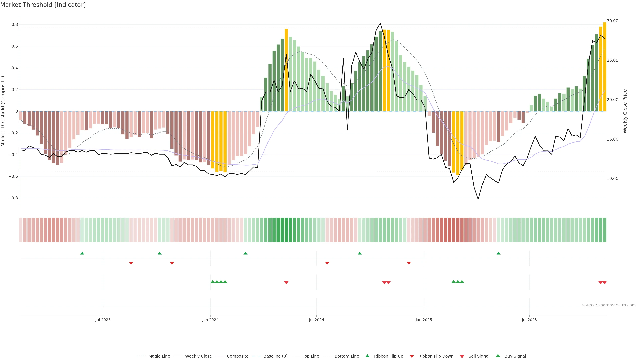Image resolution: width=644 pixels, height=362 pixels.
Task: Click the Top Line legend label
Action: coord(311,356)
